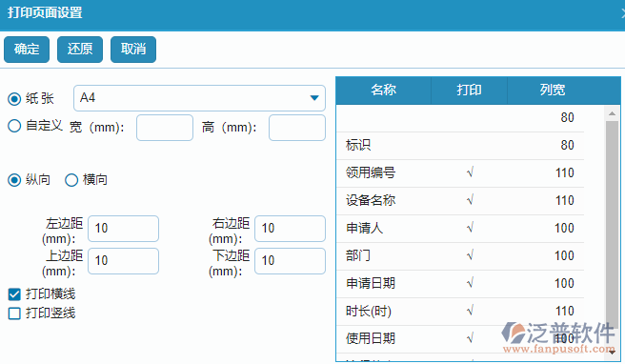Click column width 110 in 设备名称 row

coord(565,200)
